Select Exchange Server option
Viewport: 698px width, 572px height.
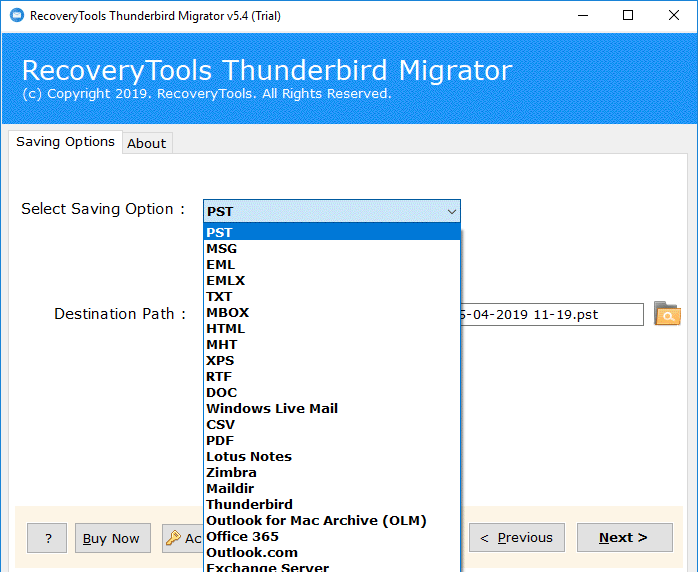332,567
